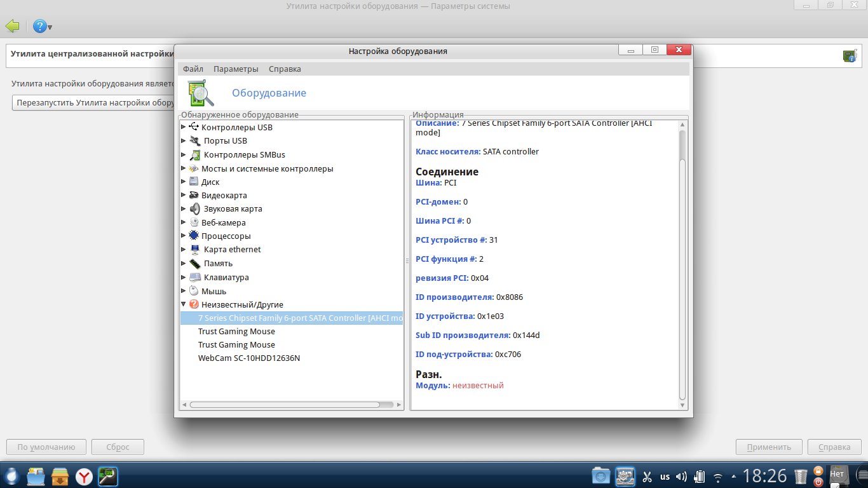
Task: Click the battery icon in the system tray
Action: tap(700, 476)
